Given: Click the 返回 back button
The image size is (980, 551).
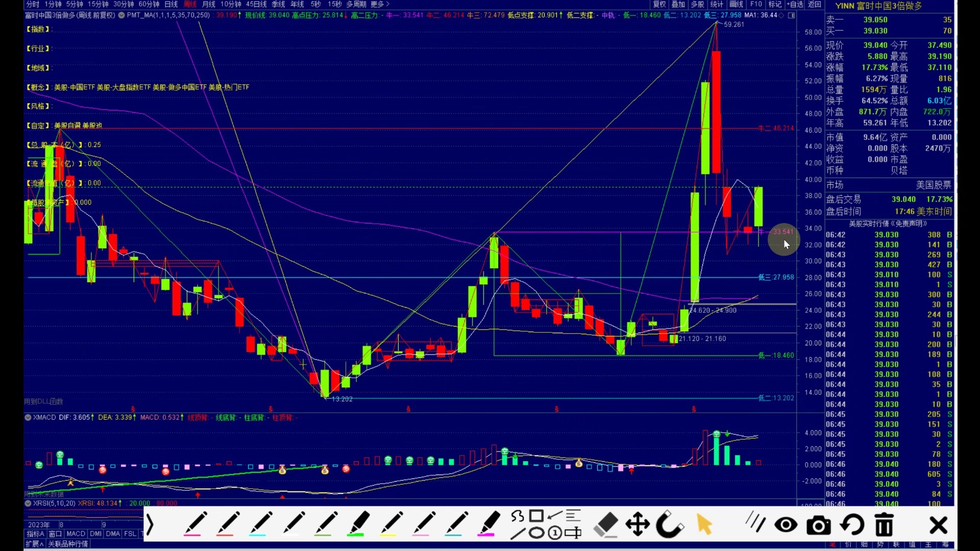Looking at the screenshot, I should 815,4.
